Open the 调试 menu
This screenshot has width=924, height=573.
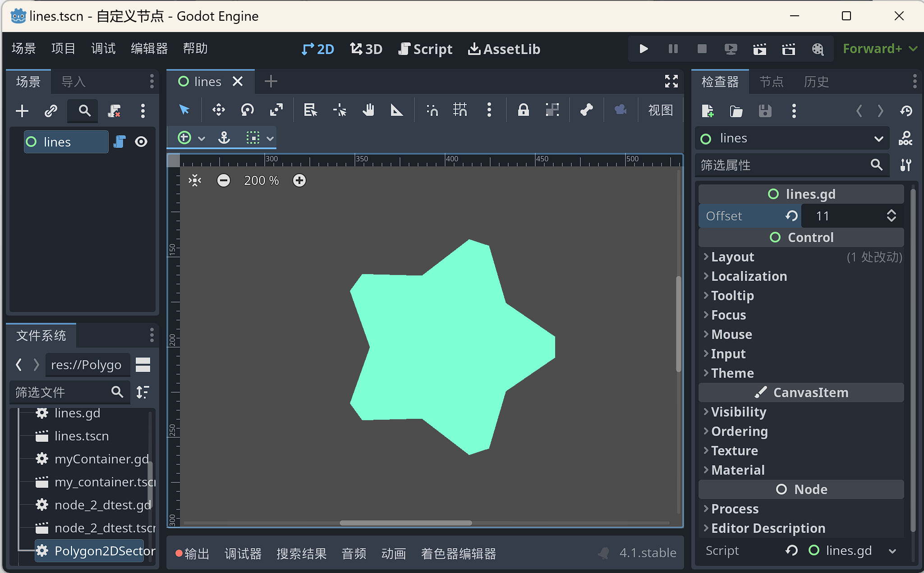click(103, 49)
